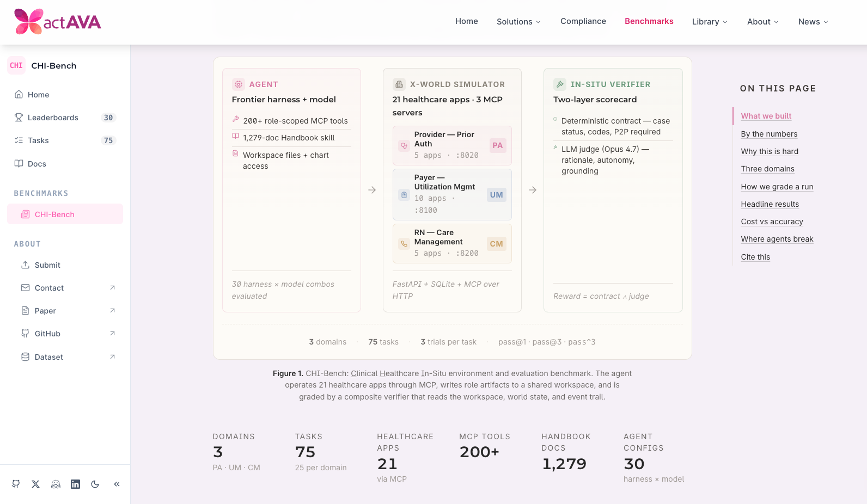
Task: Go to the Compliance nav item
Action: coord(583,21)
